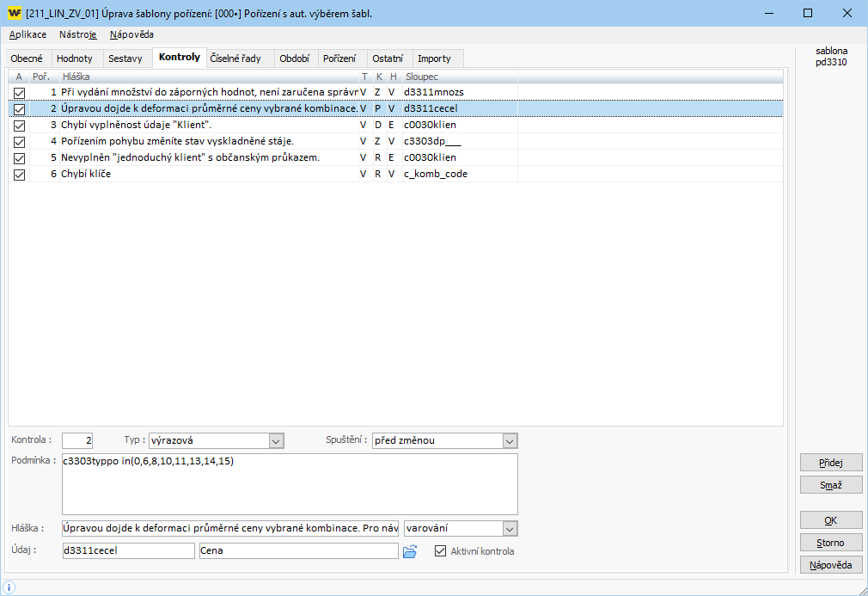Uncheck the checkbox for row 1

(x=19, y=92)
